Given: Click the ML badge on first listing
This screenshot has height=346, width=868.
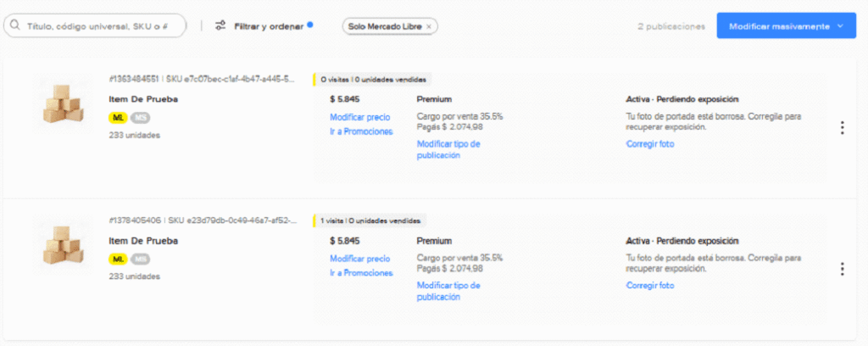Looking at the screenshot, I should (x=118, y=117).
